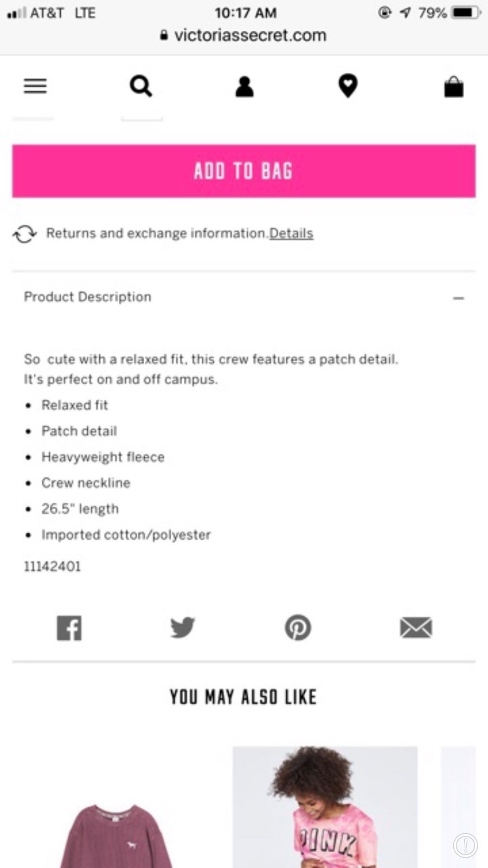This screenshot has height=868, width=488.
Task: Open returns and exchange Details link
Action: (x=291, y=233)
